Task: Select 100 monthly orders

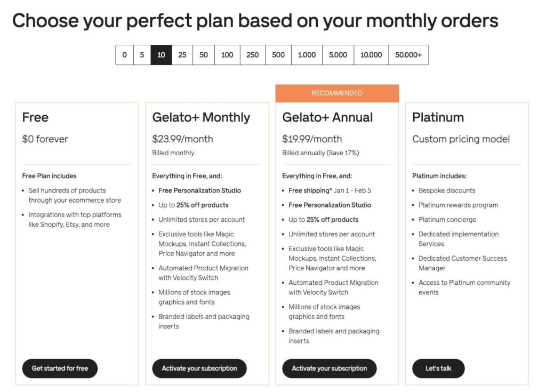Action: (x=227, y=54)
